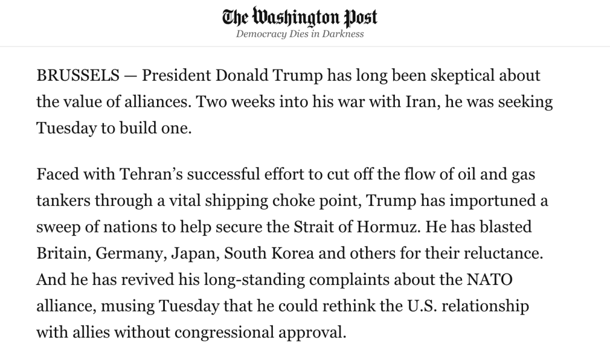
Task: Click the Democracy Dies in Darkness tagline
Action: [299, 34]
